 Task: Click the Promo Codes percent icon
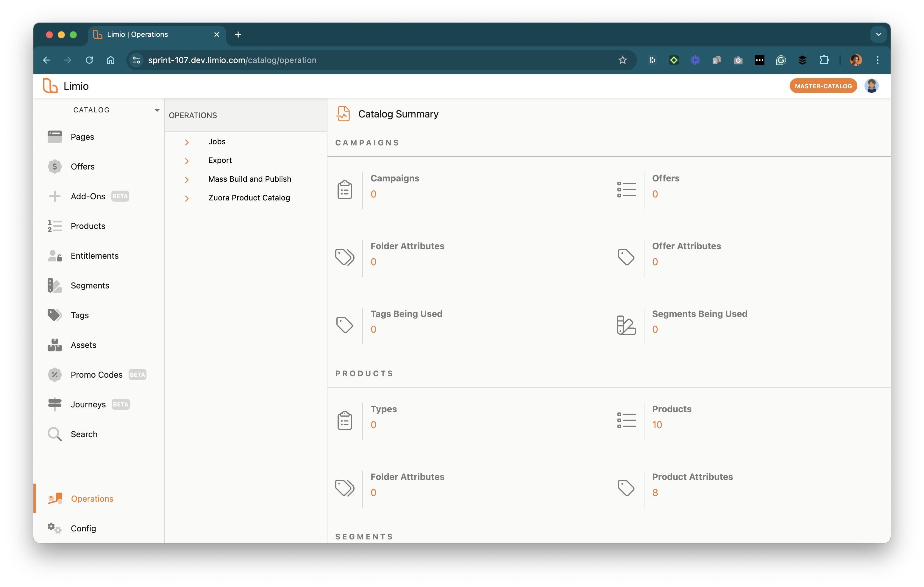[54, 375]
